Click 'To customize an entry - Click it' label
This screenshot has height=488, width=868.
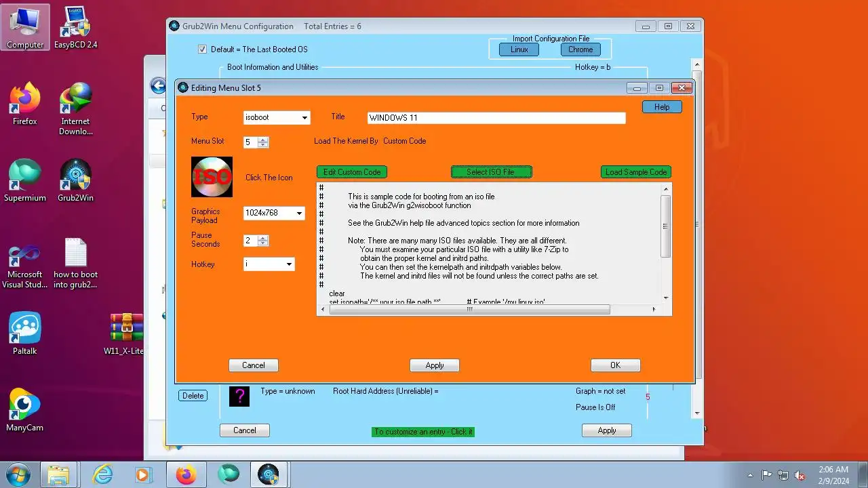[x=423, y=432]
